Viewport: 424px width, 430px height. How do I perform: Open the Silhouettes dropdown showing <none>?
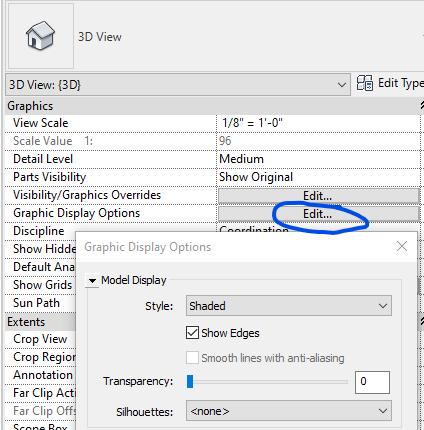[x=289, y=411]
